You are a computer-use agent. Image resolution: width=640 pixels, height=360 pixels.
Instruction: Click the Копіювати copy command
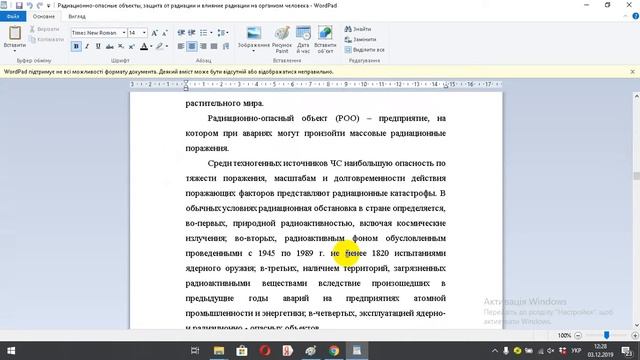point(47,39)
